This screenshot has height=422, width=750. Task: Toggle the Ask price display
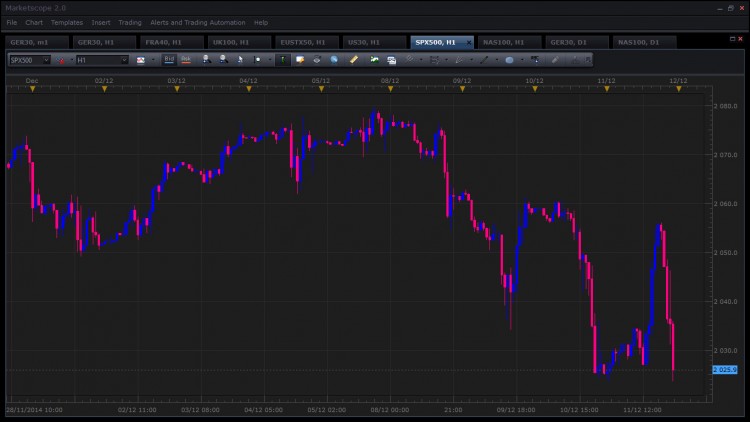(x=186, y=60)
